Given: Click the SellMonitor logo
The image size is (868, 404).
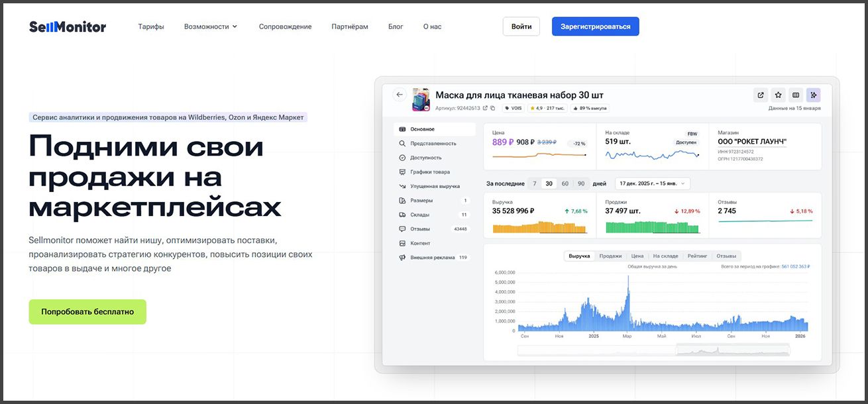Looking at the screenshot, I should (x=68, y=27).
